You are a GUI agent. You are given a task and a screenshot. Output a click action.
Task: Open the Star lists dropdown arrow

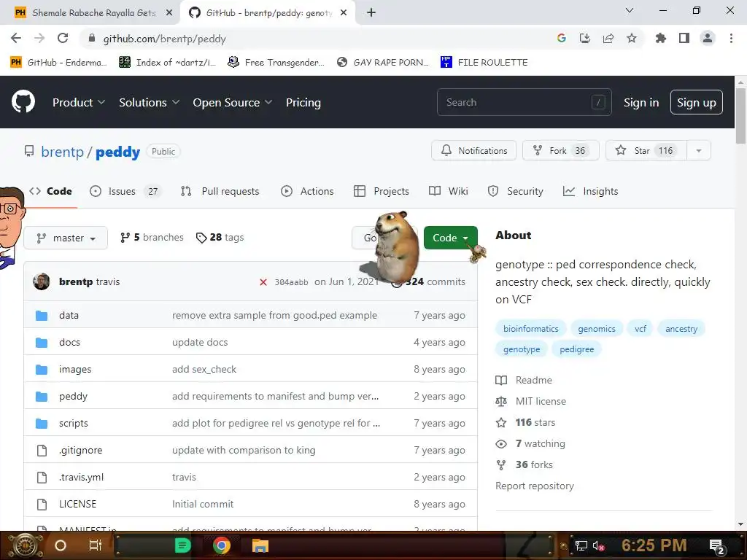point(698,151)
